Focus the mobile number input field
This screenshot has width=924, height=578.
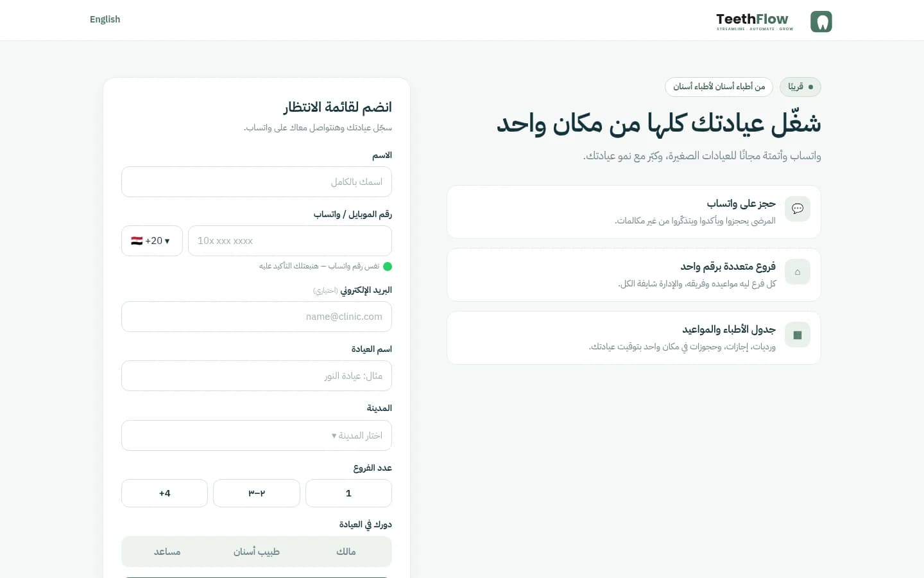290,241
